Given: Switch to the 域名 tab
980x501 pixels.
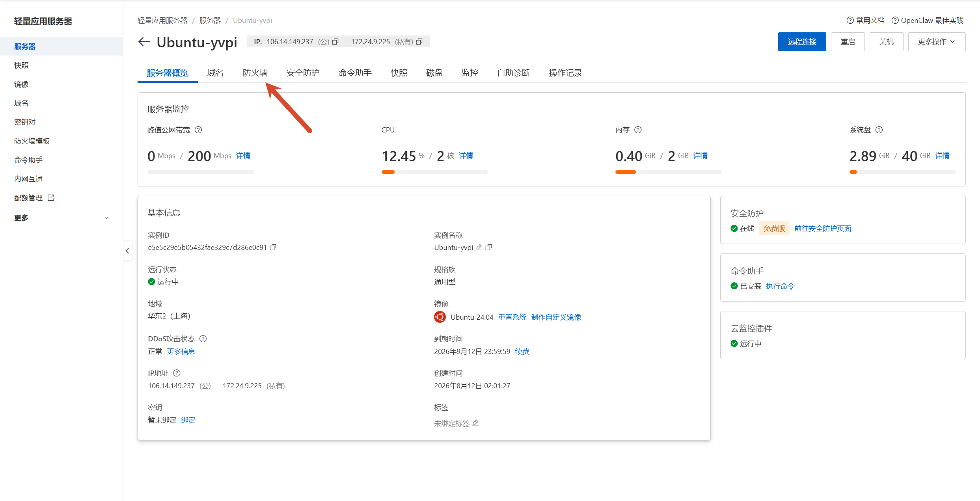Looking at the screenshot, I should (x=216, y=73).
